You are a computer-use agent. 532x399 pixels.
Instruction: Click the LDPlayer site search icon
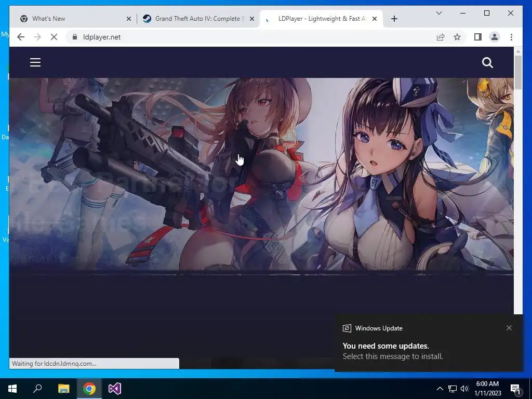(487, 62)
